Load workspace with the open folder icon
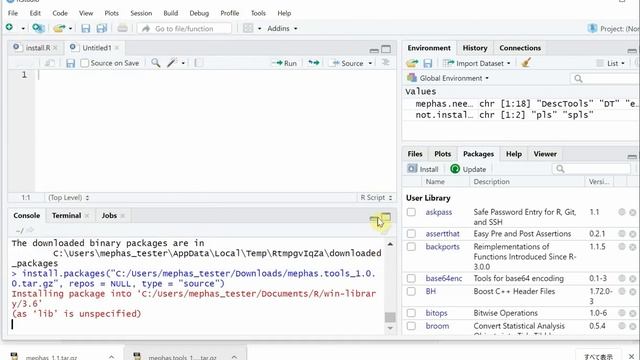Image resolution: width=640 pixels, height=360 pixels. pos(412,63)
